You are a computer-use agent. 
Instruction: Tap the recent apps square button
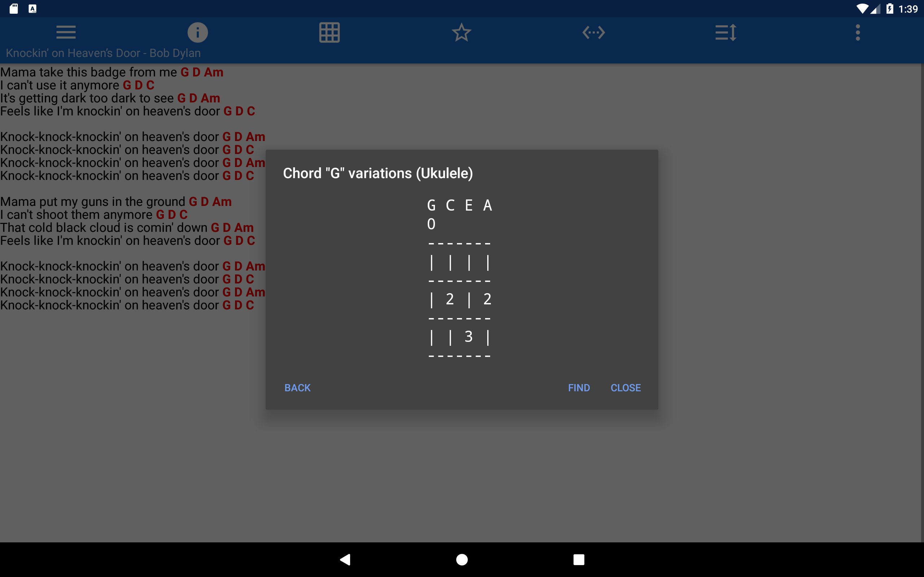coord(579,559)
